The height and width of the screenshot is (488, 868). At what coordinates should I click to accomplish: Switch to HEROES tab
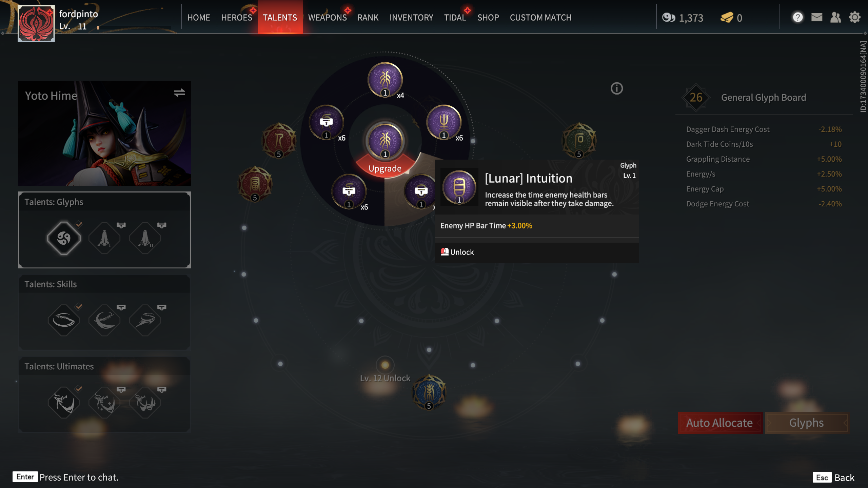pos(237,17)
